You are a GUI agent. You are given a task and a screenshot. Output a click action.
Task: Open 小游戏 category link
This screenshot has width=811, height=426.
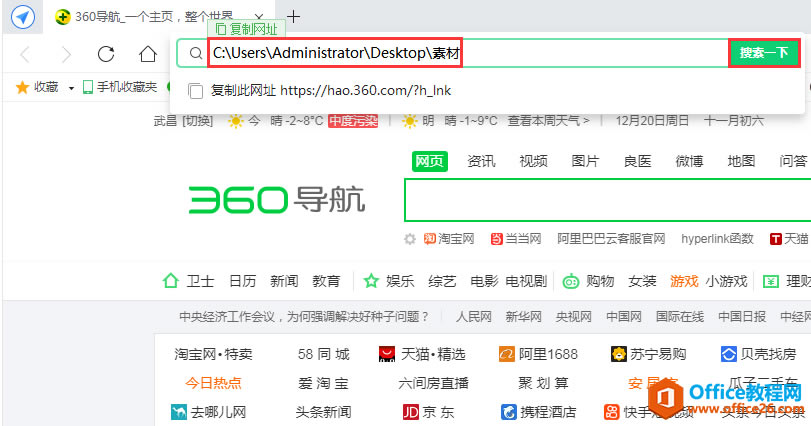tap(726, 281)
